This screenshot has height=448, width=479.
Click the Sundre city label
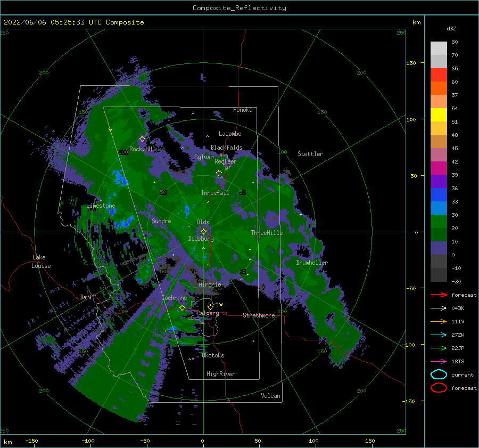tap(161, 221)
